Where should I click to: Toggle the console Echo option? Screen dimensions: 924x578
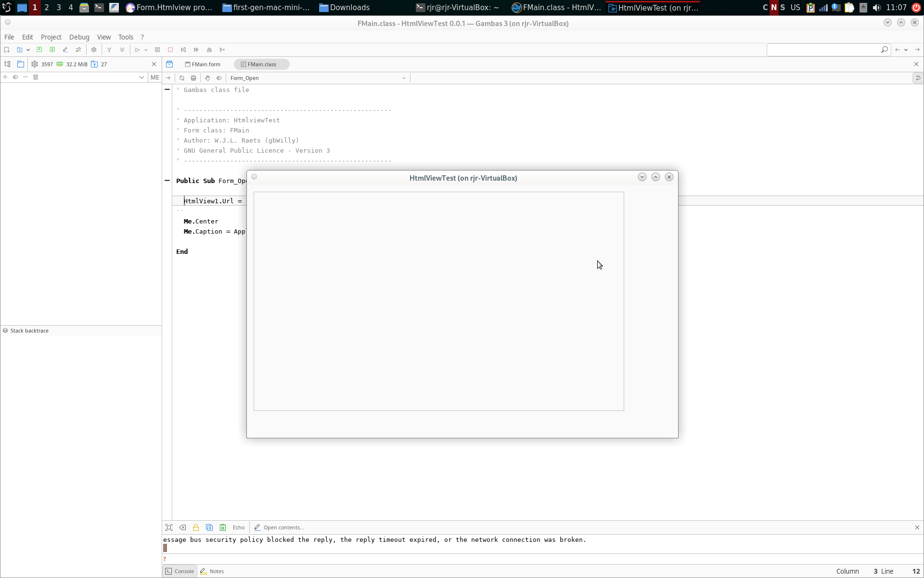[x=239, y=527]
